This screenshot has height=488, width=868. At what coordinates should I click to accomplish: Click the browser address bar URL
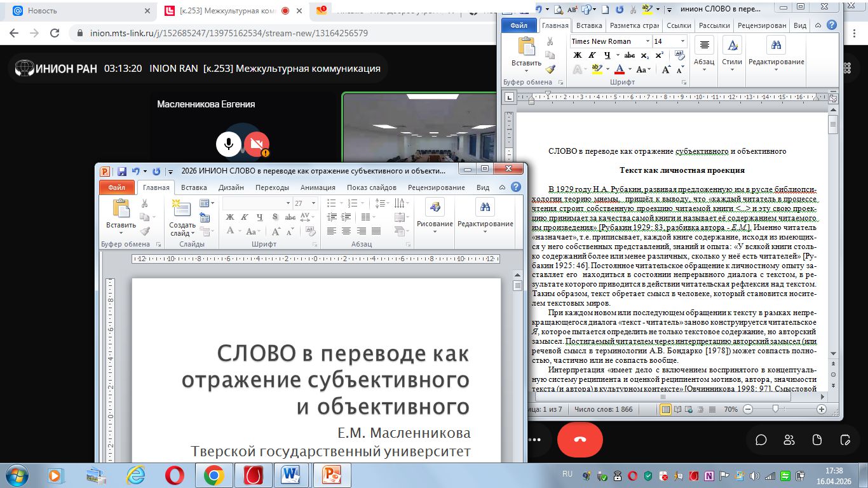[x=229, y=33]
